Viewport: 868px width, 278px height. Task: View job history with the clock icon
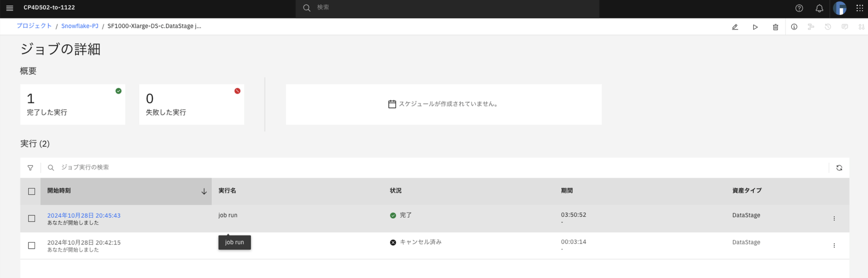tap(828, 27)
